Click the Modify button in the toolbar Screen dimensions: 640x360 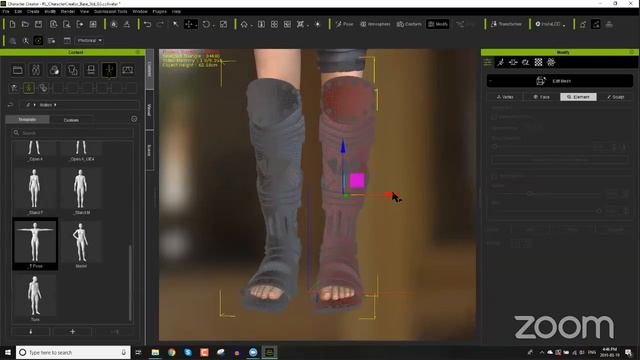(x=438, y=24)
